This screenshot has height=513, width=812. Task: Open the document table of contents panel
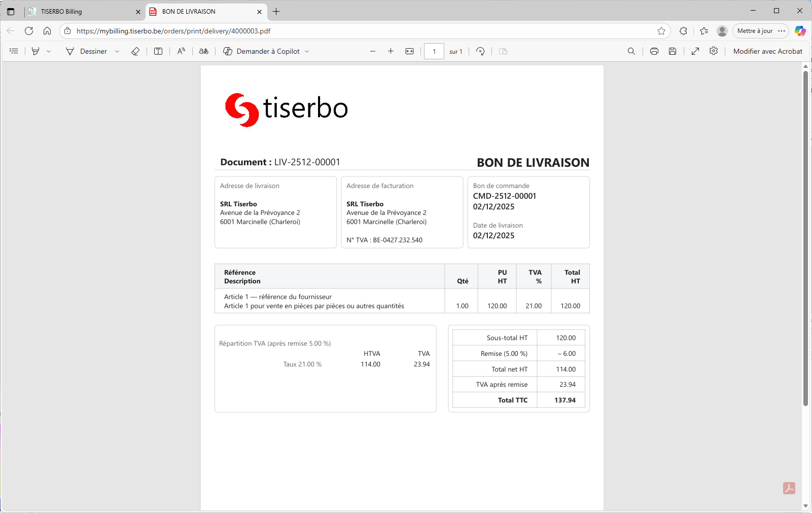coord(13,51)
